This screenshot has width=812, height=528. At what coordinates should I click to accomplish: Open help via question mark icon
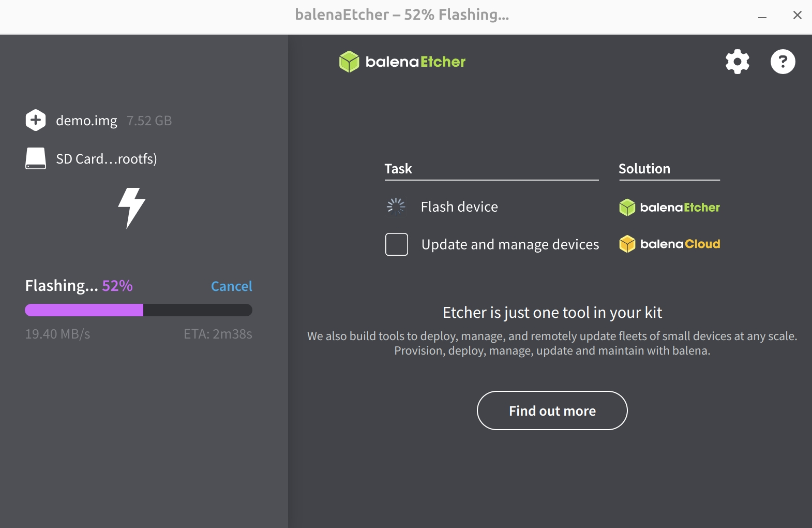coord(783,62)
